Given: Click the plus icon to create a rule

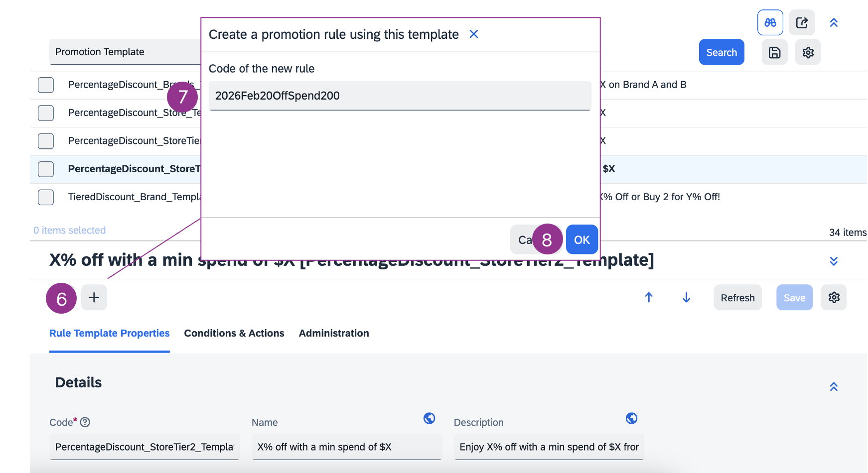Looking at the screenshot, I should coord(94,298).
